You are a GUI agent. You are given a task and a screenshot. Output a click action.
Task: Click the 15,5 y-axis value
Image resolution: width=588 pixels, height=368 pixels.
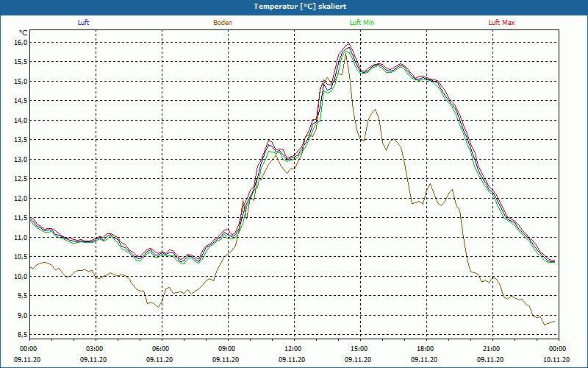(21, 62)
